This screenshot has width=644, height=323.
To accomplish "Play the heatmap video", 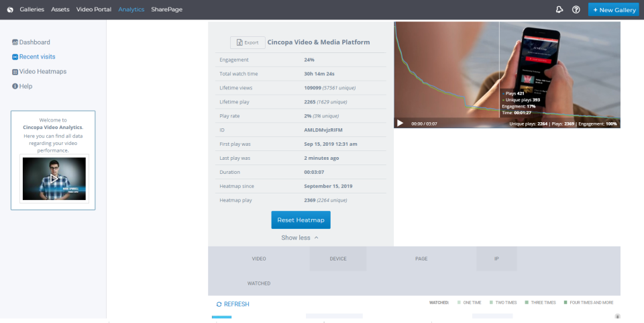I will click(400, 123).
